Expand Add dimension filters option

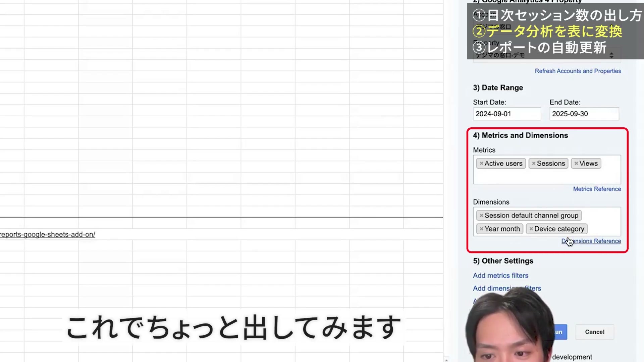point(507,288)
